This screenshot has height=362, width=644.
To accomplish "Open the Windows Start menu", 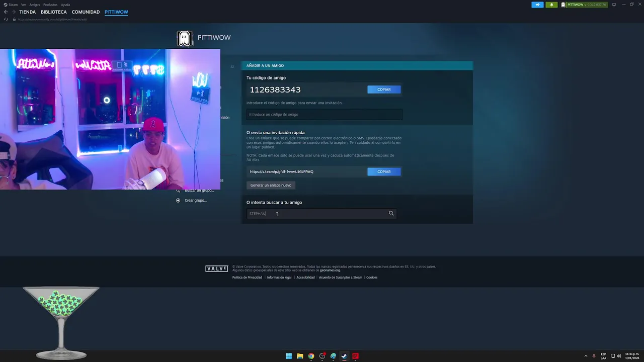I will click(x=289, y=356).
